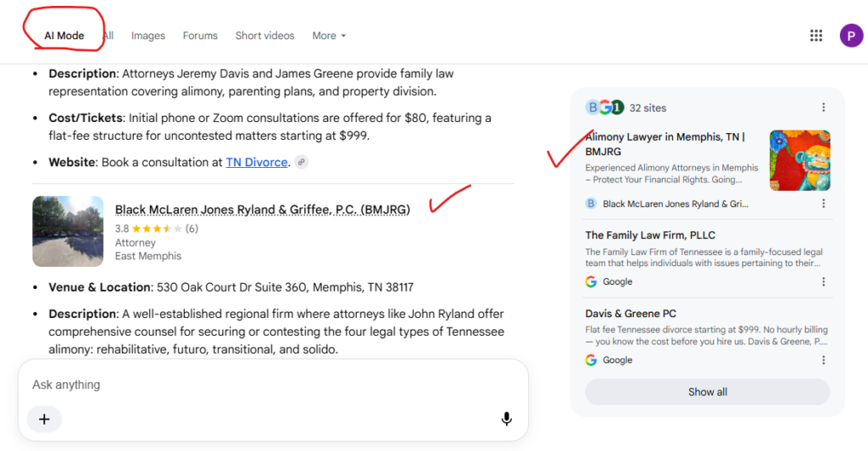Click the B favicon next to Black McLaren source
This screenshot has width=868, height=451.
591,203
